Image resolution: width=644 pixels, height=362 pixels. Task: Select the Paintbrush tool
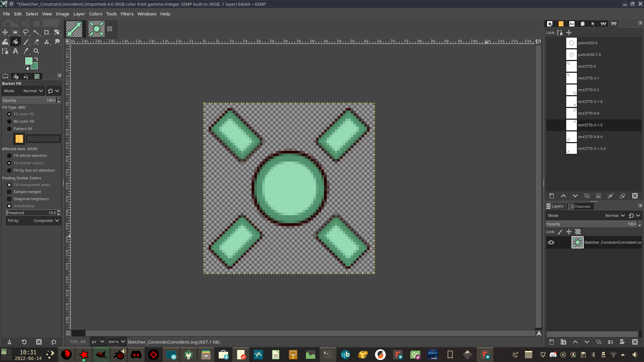tap(26, 42)
